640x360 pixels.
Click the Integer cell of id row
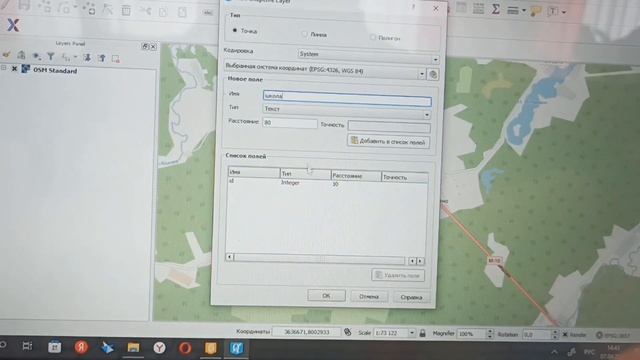[290, 182]
